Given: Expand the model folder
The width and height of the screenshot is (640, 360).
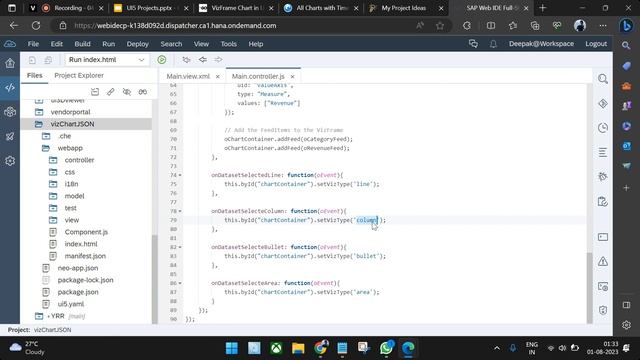Looking at the screenshot, I should coord(53,196).
